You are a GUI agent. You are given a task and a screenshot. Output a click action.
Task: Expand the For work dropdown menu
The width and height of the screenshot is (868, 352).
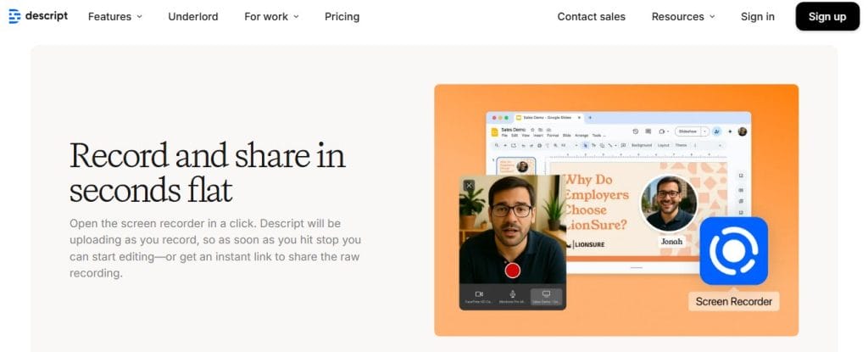pyautogui.click(x=272, y=17)
